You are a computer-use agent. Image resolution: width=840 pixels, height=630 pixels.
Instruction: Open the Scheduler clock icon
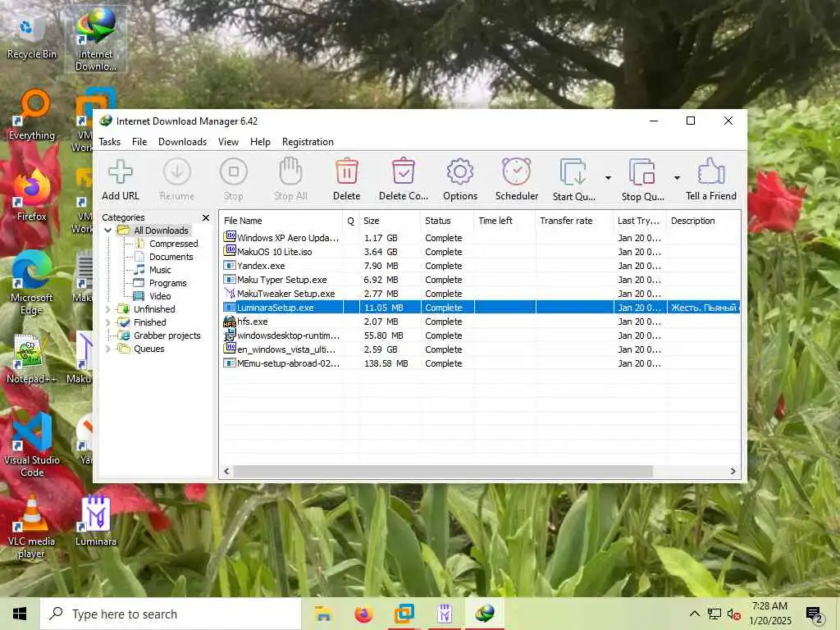pos(517,172)
